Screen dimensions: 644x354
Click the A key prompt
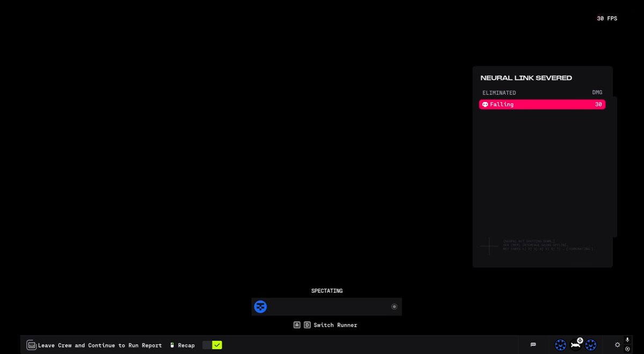coord(297,325)
